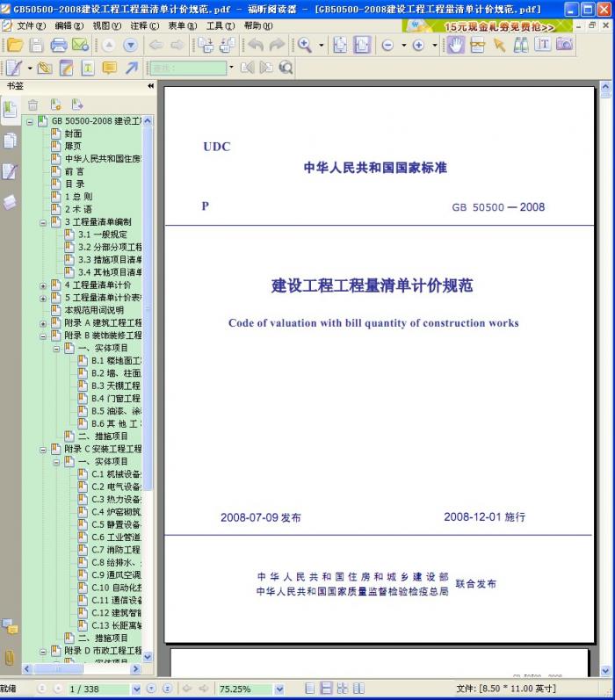Screen dimensions: 615x700
Task: Open the Attachments paperclip panel
Action: coord(10,657)
